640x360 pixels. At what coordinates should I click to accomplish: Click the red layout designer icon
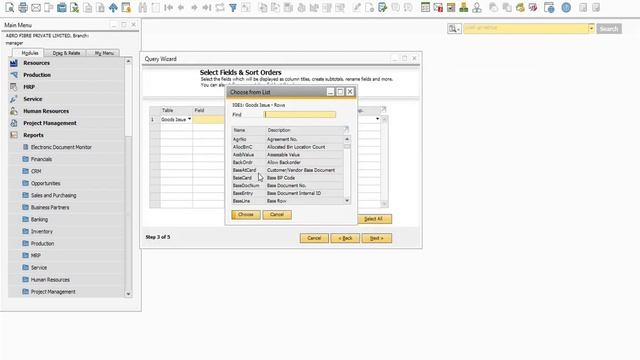point(533,7)
